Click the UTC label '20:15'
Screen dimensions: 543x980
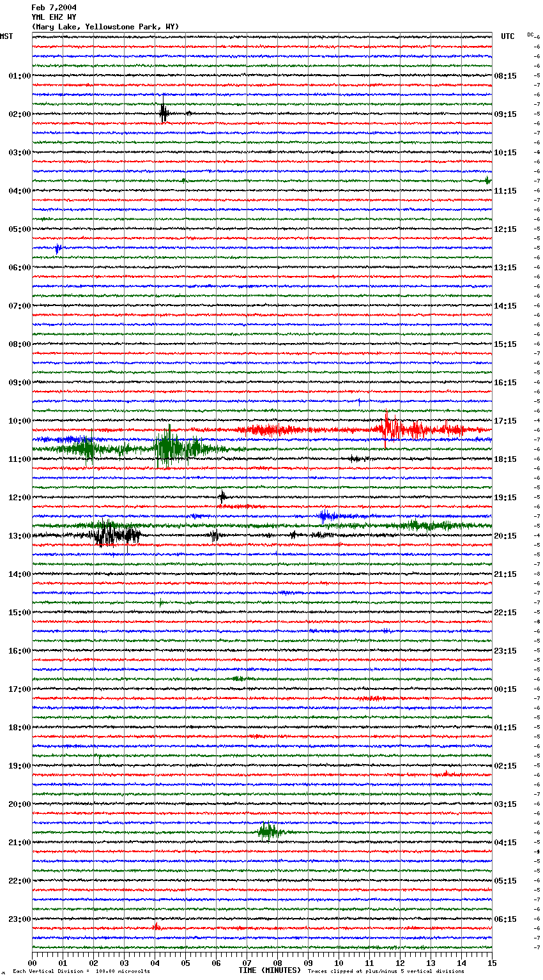(505, 536)
